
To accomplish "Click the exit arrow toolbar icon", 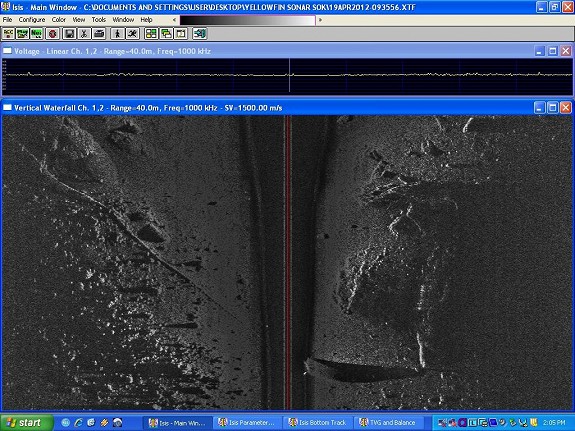I will [200, 34].
